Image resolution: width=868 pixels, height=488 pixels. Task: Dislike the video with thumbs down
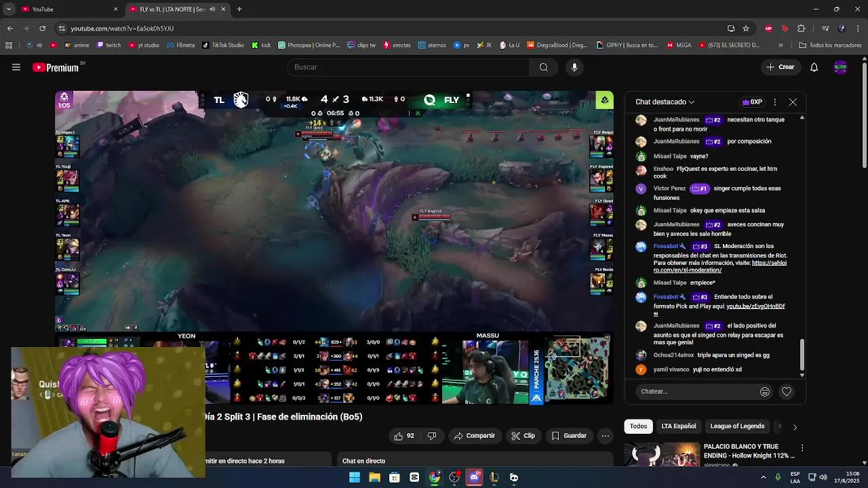point(432,436)
